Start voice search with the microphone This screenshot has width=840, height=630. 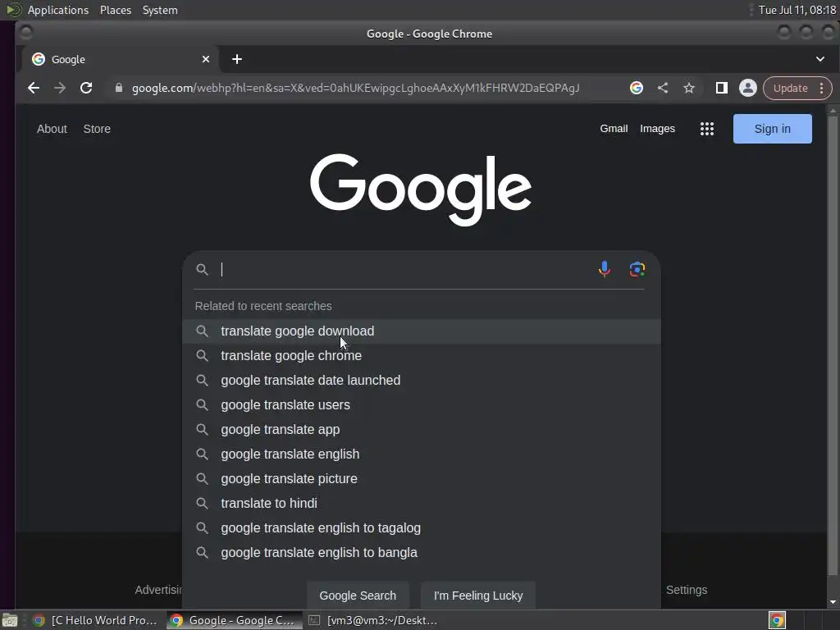(604, 269)
